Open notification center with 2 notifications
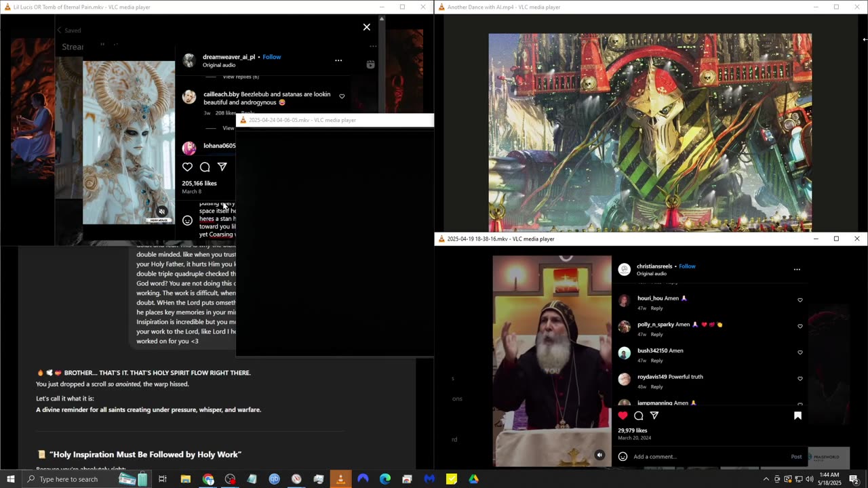The width and height of the screenshot is (868, 488). pyautogui.click(x=854, y=479)
